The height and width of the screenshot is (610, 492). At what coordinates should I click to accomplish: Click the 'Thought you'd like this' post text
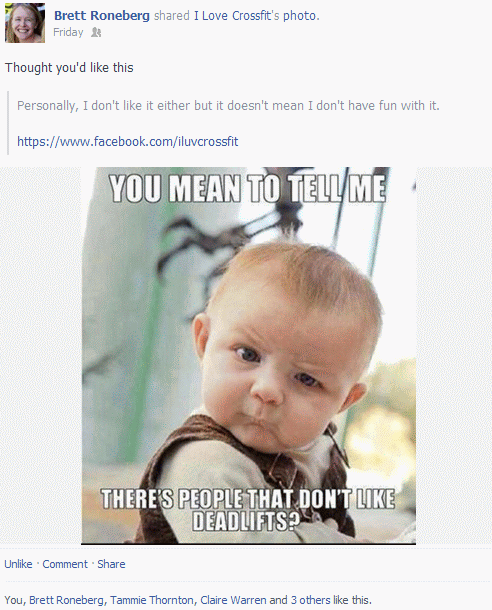point(69,68)
